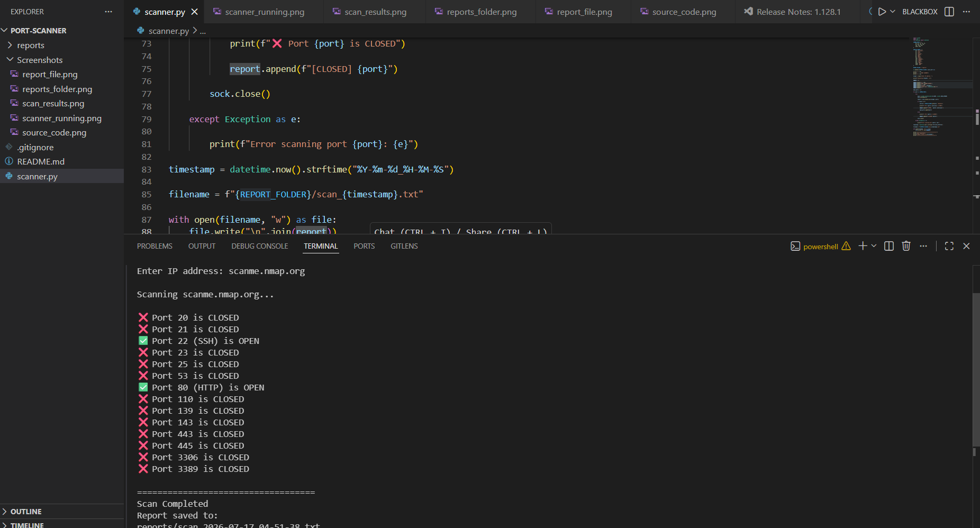Open scanner_running.png in the explorer
Viewport: 980px width, 528px height.
(x=62, y=118)
